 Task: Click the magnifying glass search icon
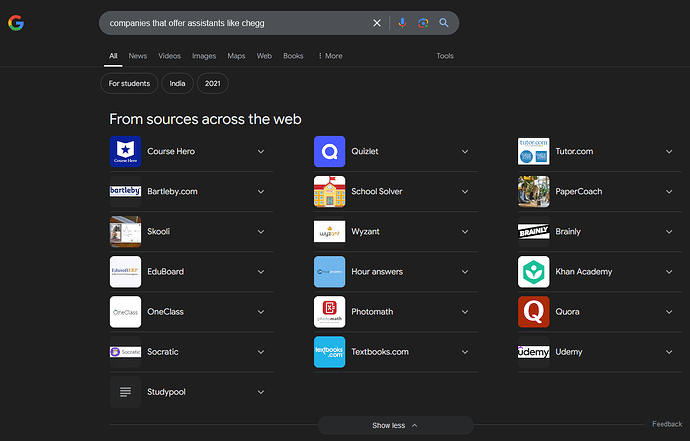pos(444,23)
